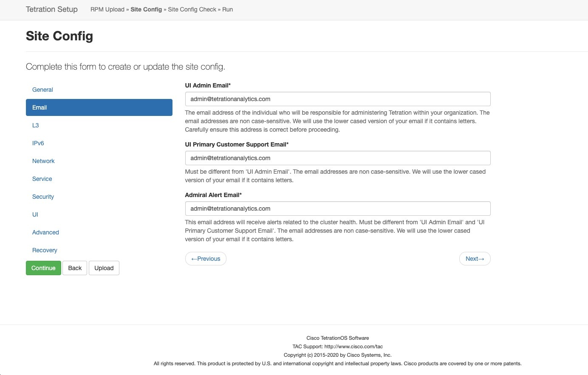The height and width of the screenshot is (375, 588).
Task: Click the Previous navigation button
Action: point(206,259)
